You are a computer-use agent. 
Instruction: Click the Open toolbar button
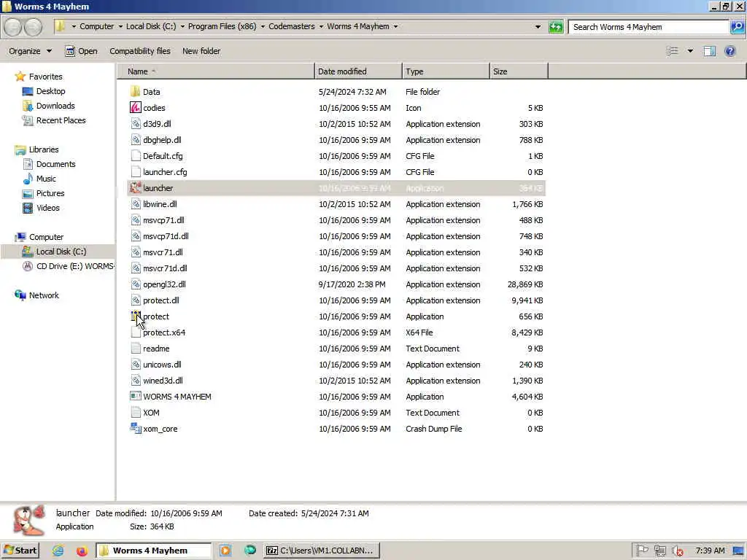coord(81,51)
